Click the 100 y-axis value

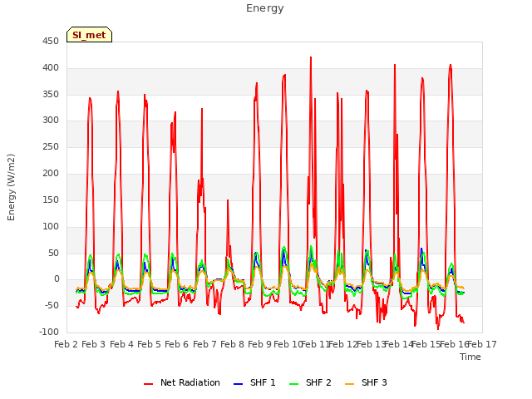[x=51, y=226]
